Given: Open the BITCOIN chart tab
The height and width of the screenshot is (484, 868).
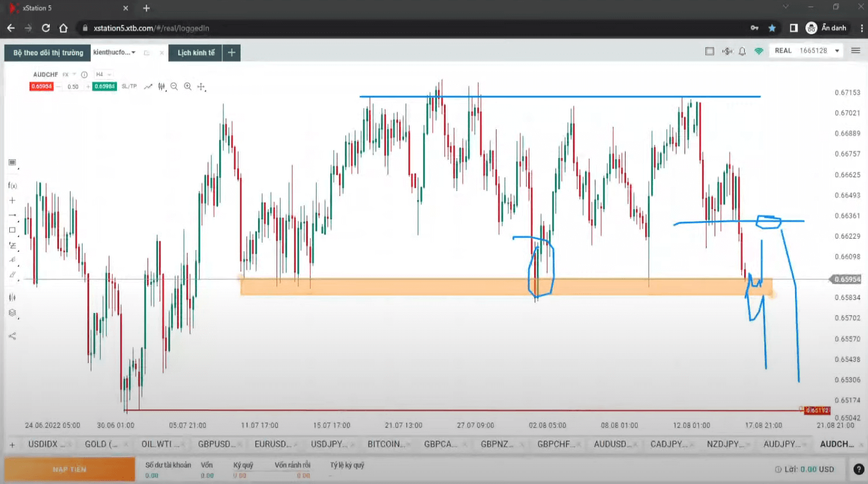Looking at the screenshot, I should [x=385, y=444].
